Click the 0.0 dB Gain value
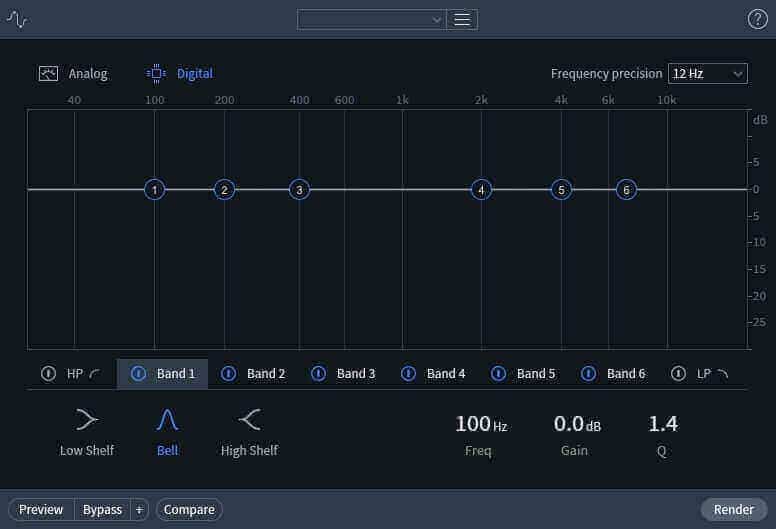Image resolution: width=776 pixels, height=529 pixels. (577, 424)
